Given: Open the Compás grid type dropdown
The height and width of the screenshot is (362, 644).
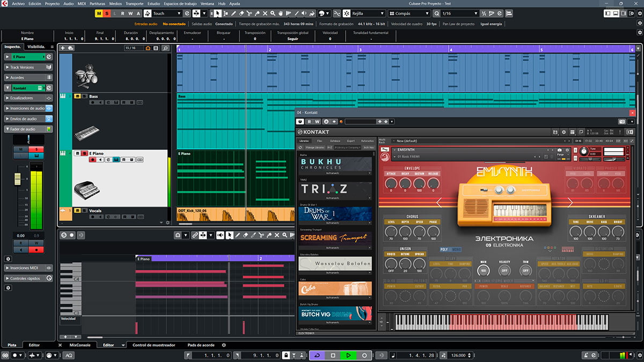Looking at the screenshot, I should (409, 13).
